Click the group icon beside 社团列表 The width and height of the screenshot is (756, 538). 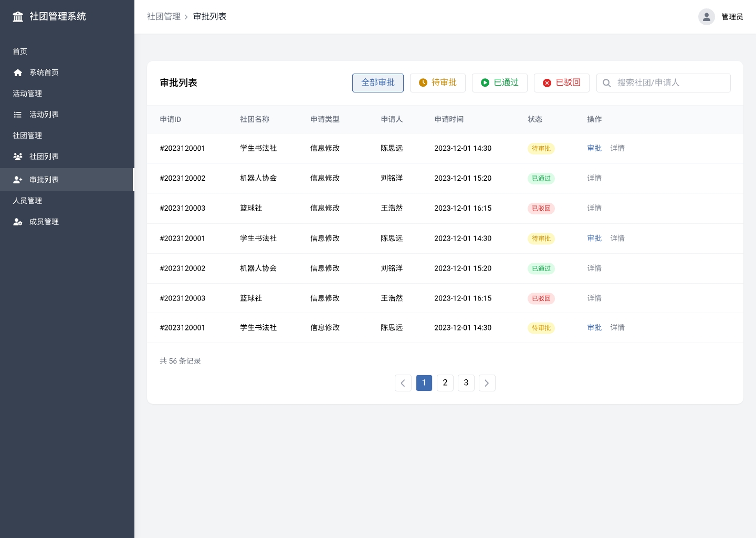click(x=18, y=157)
